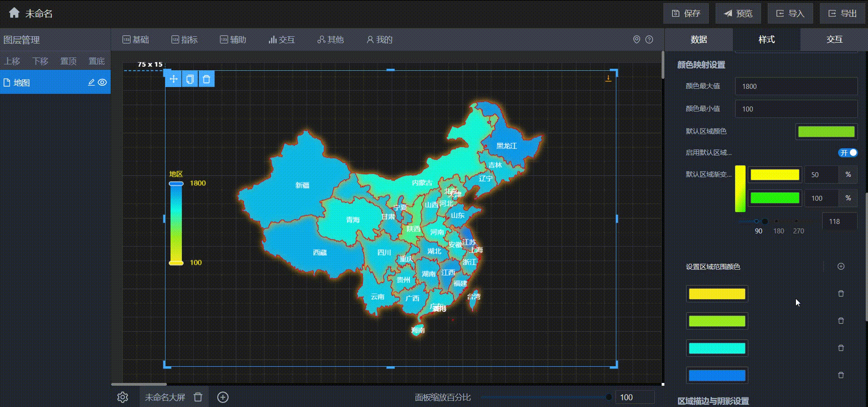
Task: Click the add range color plus icon
Action: [x=841, y=266]
